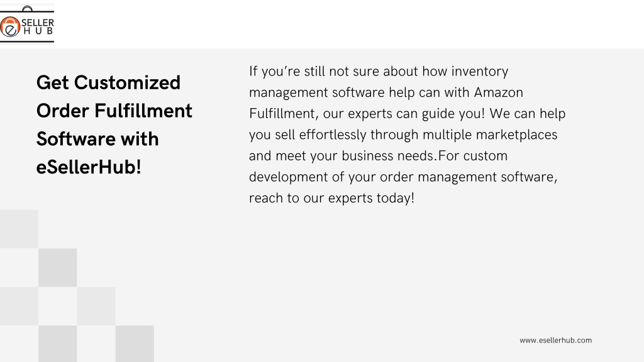
Task: Select the 'Order Fulfillment' heading line
Action: click(114, 111)
